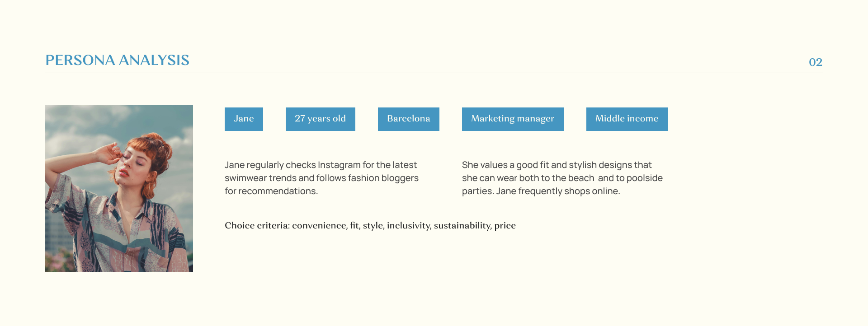
Task: Click the text for recommendations
Action: tap(271, 191)
